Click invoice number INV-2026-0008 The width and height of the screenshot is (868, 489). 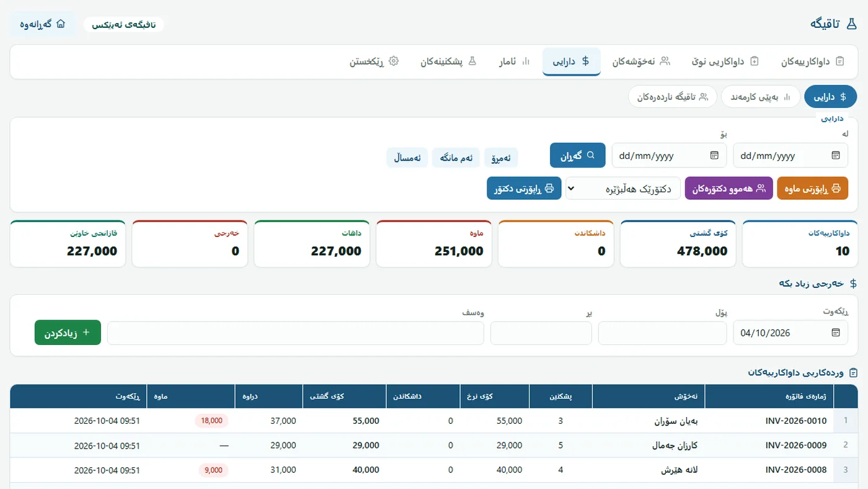(x=796, y=470)
